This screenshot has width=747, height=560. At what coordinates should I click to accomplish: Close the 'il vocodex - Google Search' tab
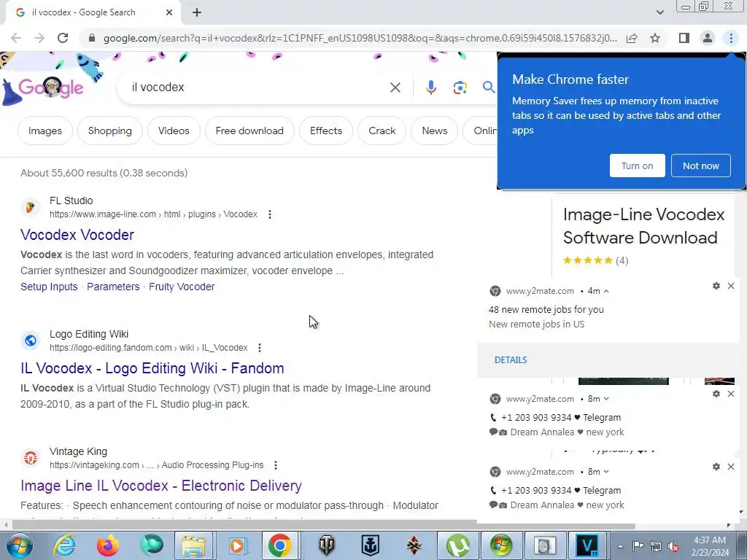pyautogui.click(x=169, y=13)
